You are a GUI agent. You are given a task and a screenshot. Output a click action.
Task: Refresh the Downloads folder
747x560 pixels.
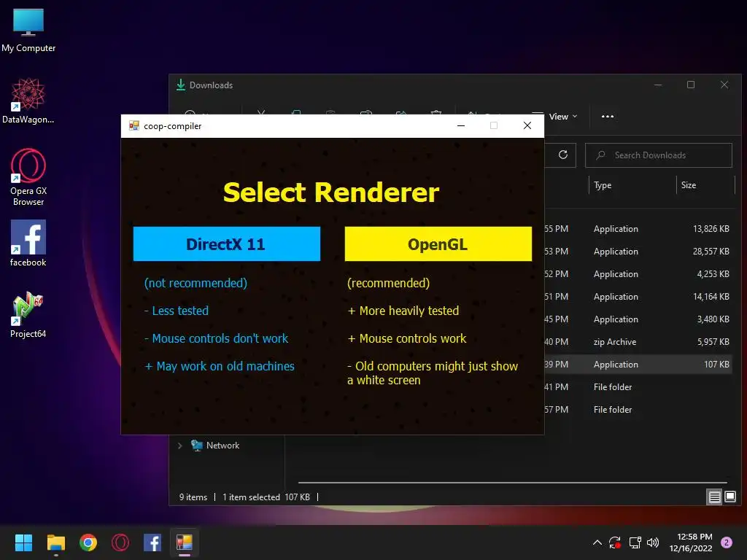click(x=563, y=155)
